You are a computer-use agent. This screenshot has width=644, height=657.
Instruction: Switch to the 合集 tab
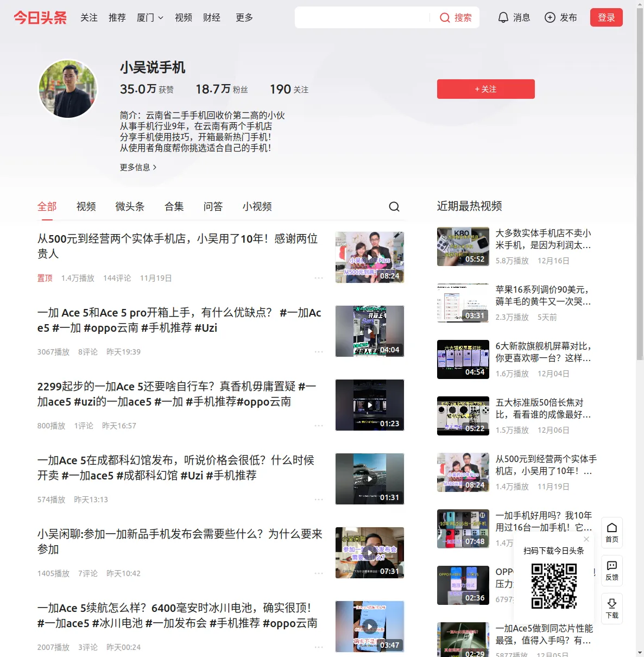[x=174, y=206]
